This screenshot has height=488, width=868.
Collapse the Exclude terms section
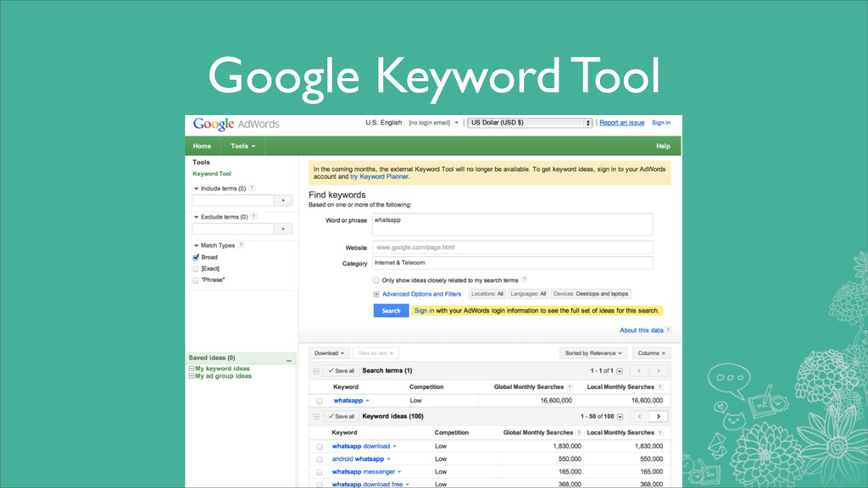click(196, 217)
